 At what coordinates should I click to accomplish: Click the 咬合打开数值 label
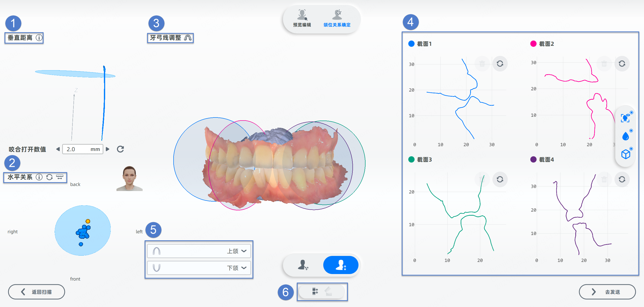click(27, 149)
